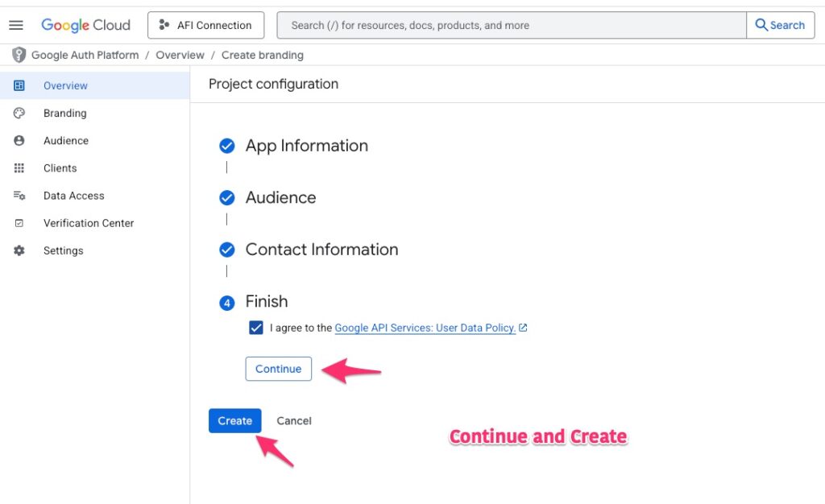The width and height of the screenshot is (825, 504).
Task: Expand the Contact Information step
Action: [321, 250]
